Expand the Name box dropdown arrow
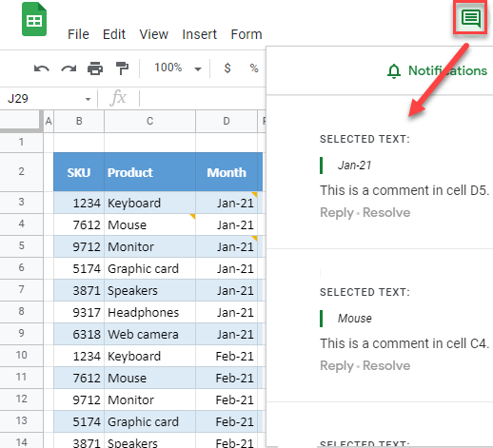 [x=88, y=99]
